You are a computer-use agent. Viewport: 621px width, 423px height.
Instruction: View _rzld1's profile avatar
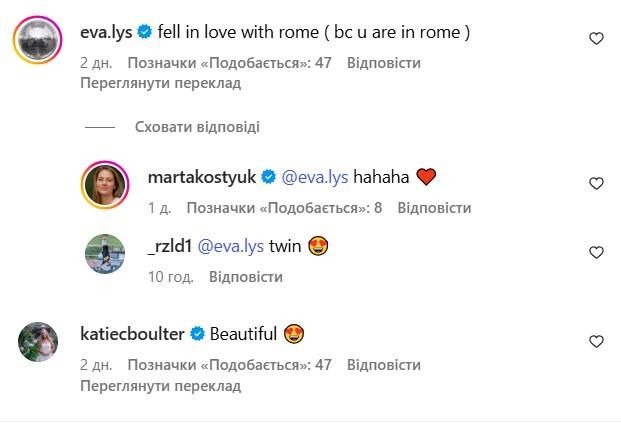coord(106,253)
